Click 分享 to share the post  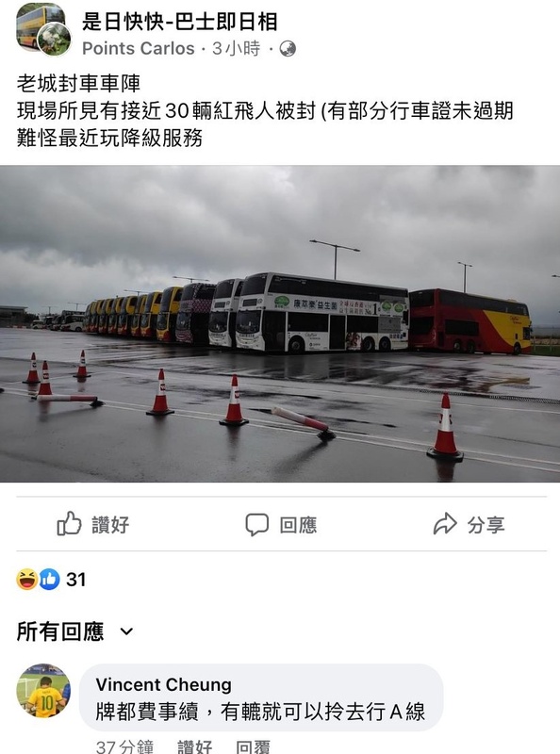pos(486,525)
